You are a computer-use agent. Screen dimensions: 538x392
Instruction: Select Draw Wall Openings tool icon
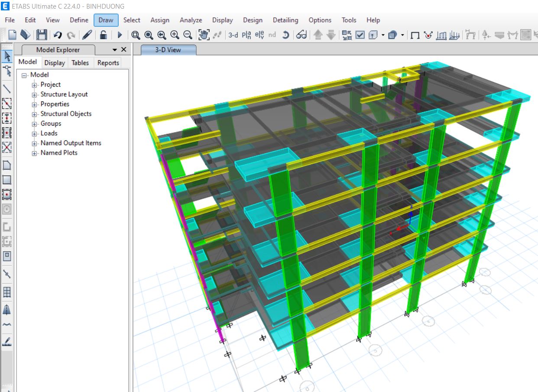tap(7, 256)
